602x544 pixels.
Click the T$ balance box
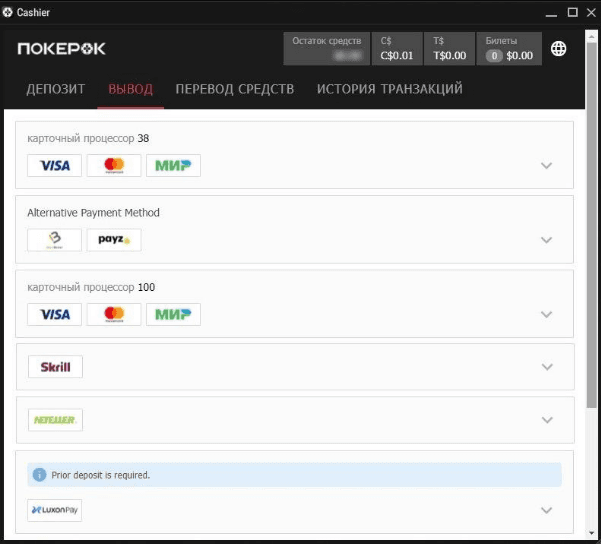(x=450, y=49)
